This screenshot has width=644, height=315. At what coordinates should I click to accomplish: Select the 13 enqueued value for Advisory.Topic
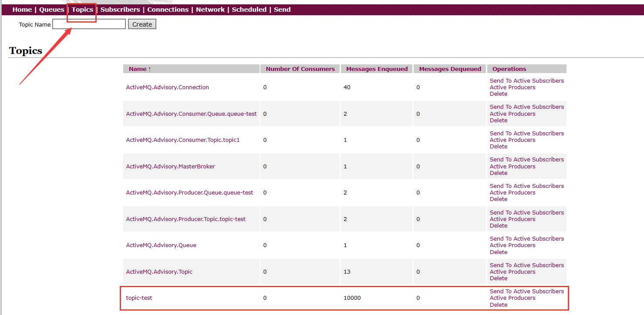[x=347, y=272]
